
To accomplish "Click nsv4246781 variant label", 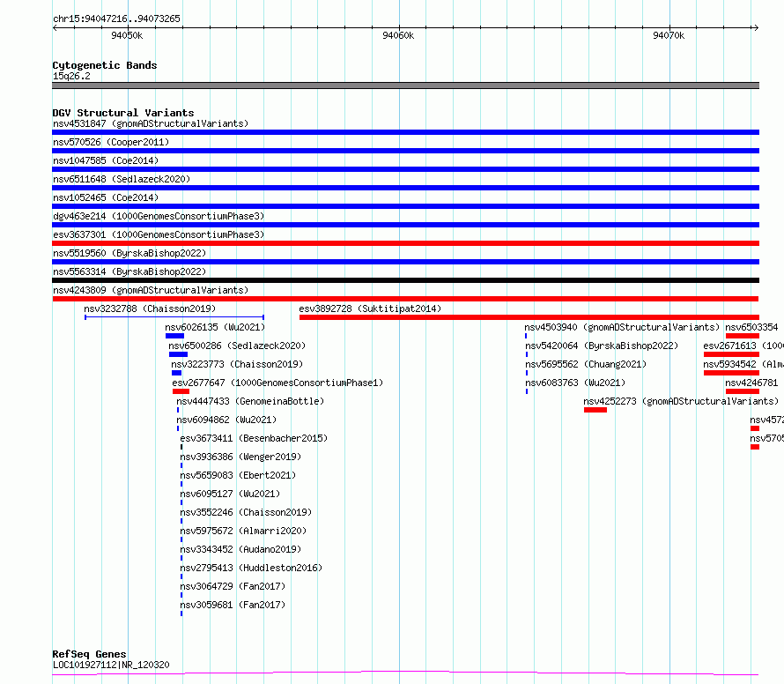I will [751, 383].
